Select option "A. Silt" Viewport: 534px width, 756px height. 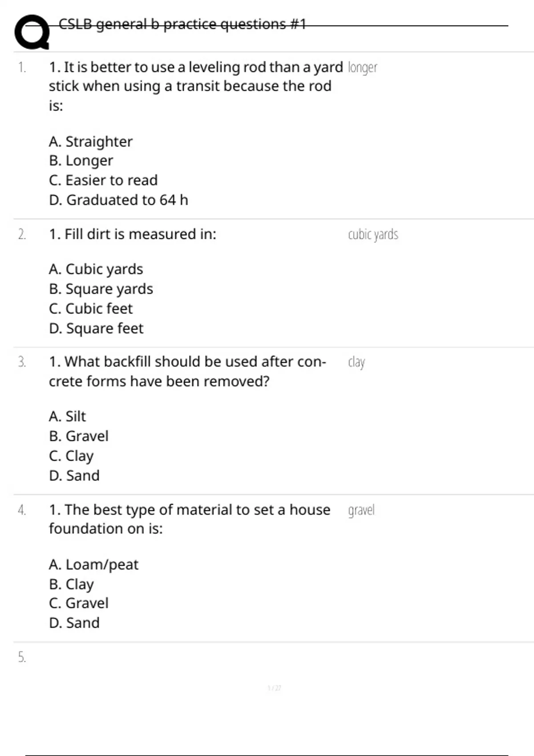[67, 416]
